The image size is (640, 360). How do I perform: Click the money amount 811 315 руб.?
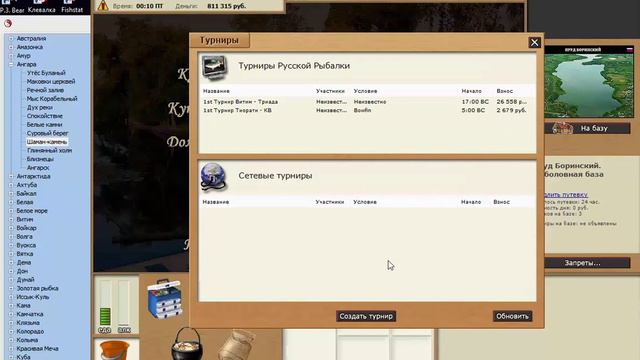click(227, 6)
